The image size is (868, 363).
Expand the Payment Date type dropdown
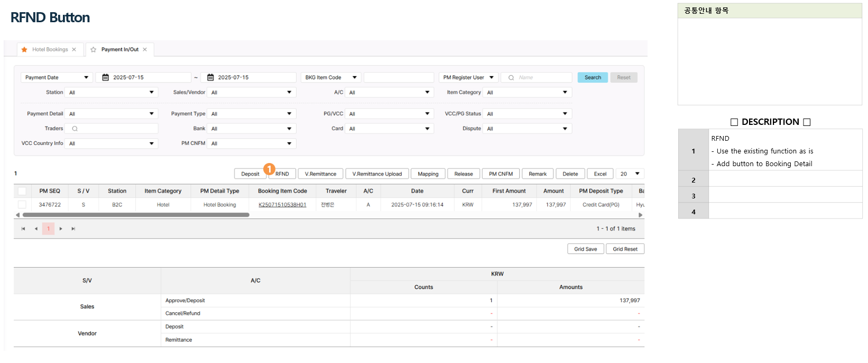click(57, 78)
